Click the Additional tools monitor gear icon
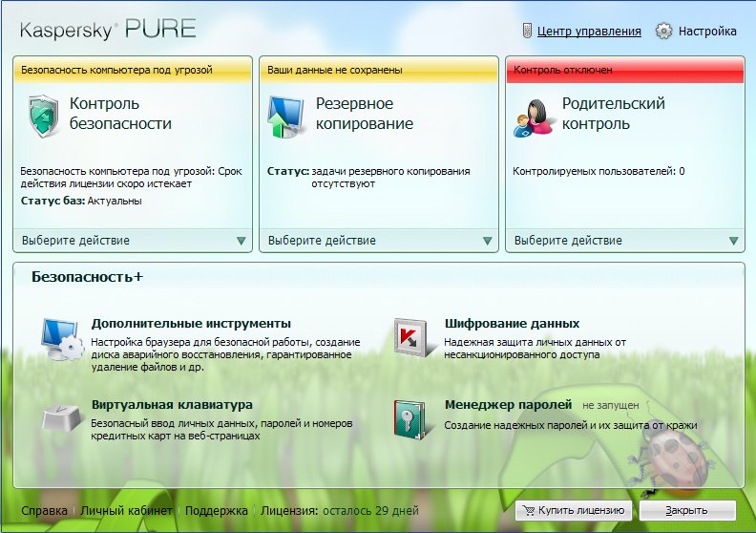This screenshot has height=533, width=756. click(x=62, y=339)
